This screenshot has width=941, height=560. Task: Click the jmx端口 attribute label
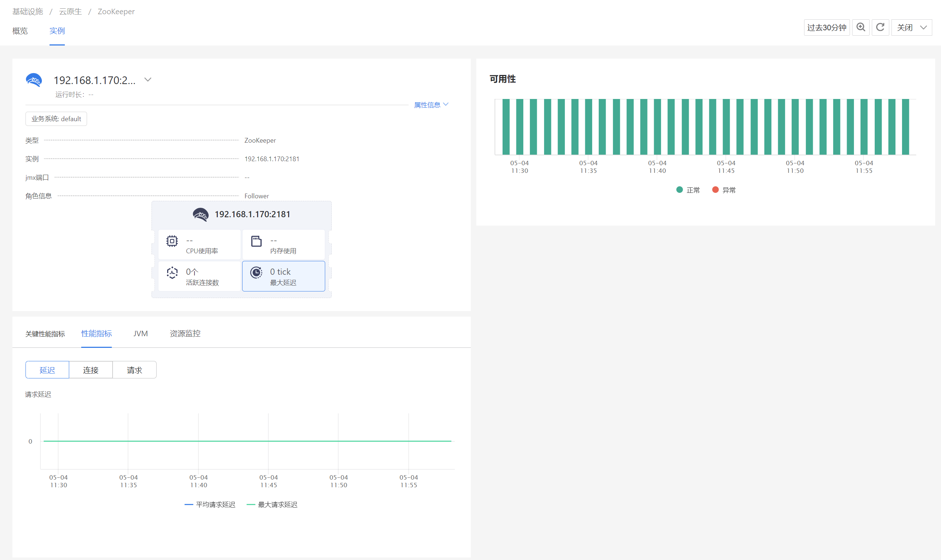point(37,177)
